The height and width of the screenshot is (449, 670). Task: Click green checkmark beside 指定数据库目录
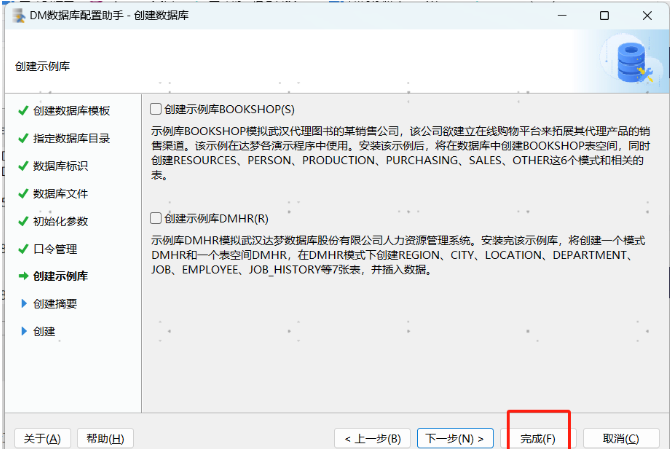(x=24, y=138)
